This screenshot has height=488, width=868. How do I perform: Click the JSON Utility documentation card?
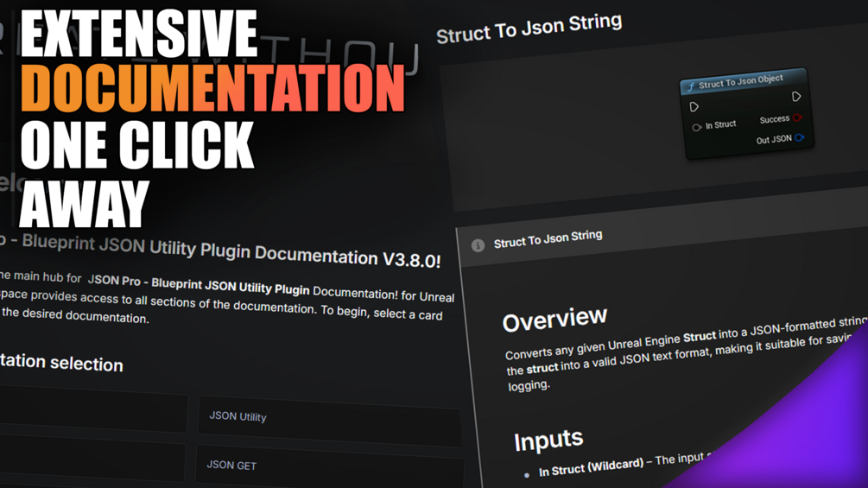(330, 421)
